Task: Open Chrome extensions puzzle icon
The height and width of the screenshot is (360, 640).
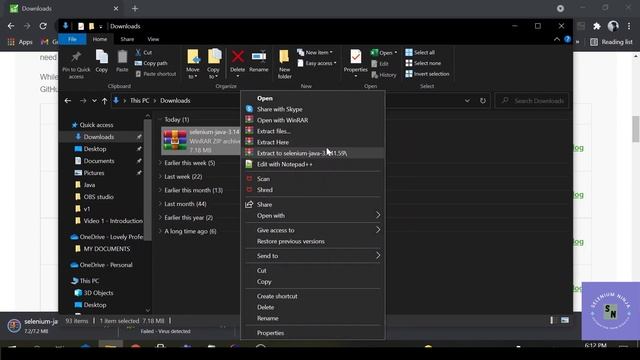Action: (x=597, y=26)
